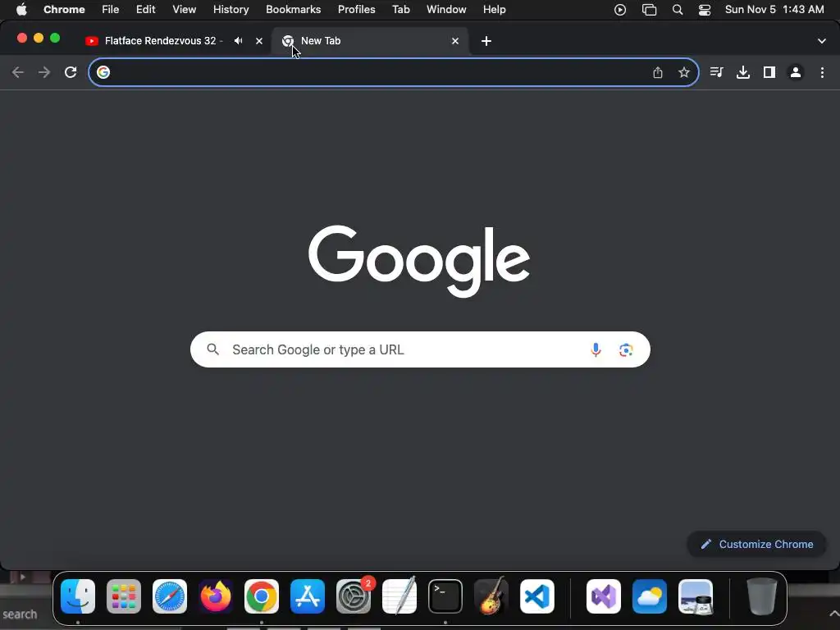
Task: Expand the tab search chevron
Action: pyautogui.click(x=822, y=41)
